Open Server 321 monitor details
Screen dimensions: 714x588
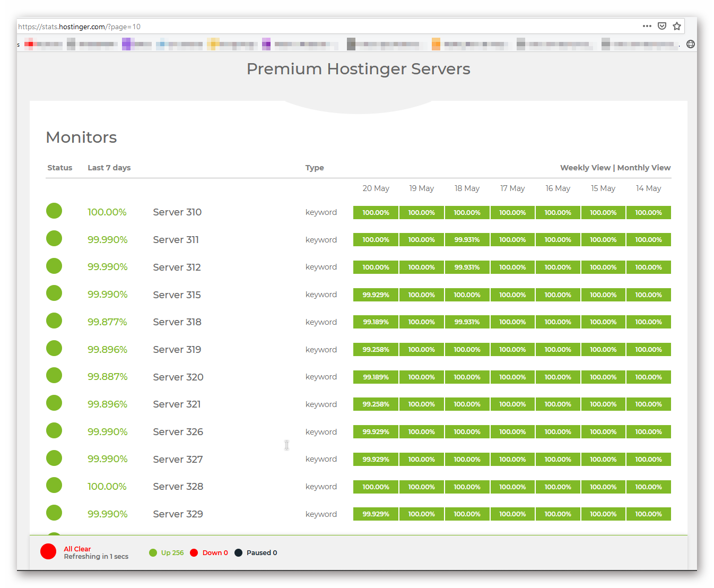(x=177, y=404)
